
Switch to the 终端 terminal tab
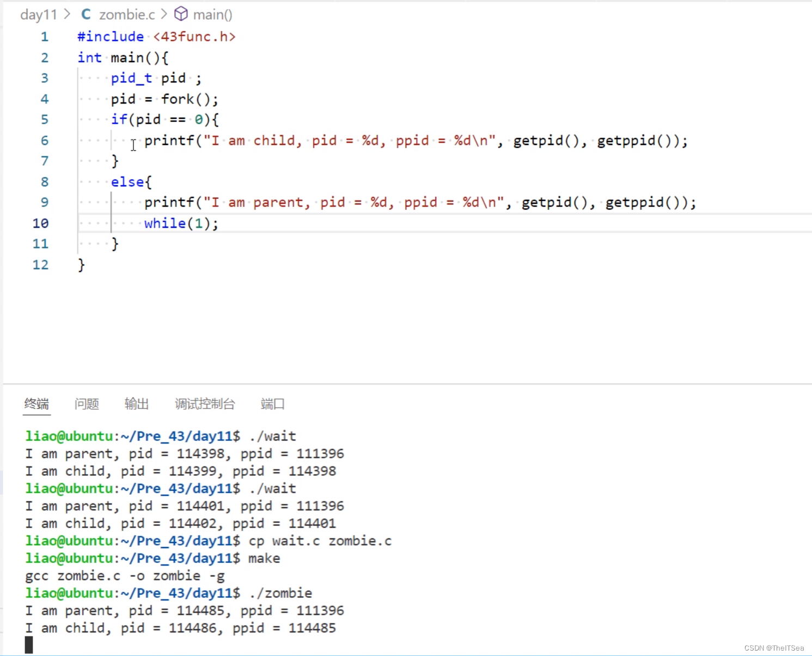coord(36,404)
